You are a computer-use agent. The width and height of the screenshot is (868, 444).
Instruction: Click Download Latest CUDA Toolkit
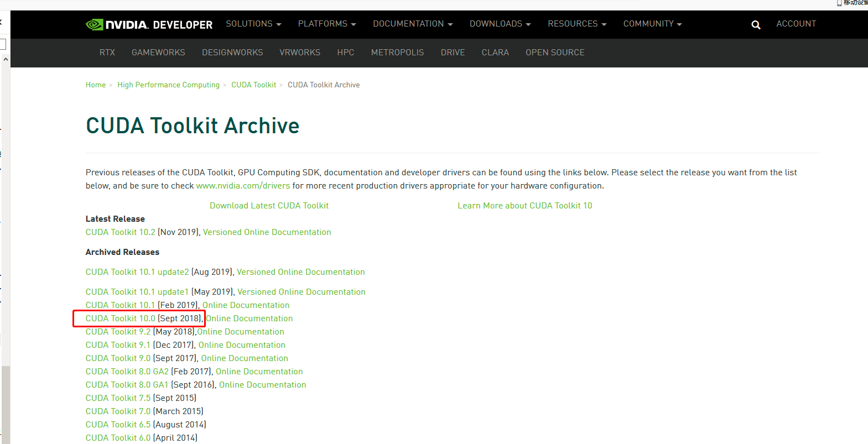coord(269,206)
